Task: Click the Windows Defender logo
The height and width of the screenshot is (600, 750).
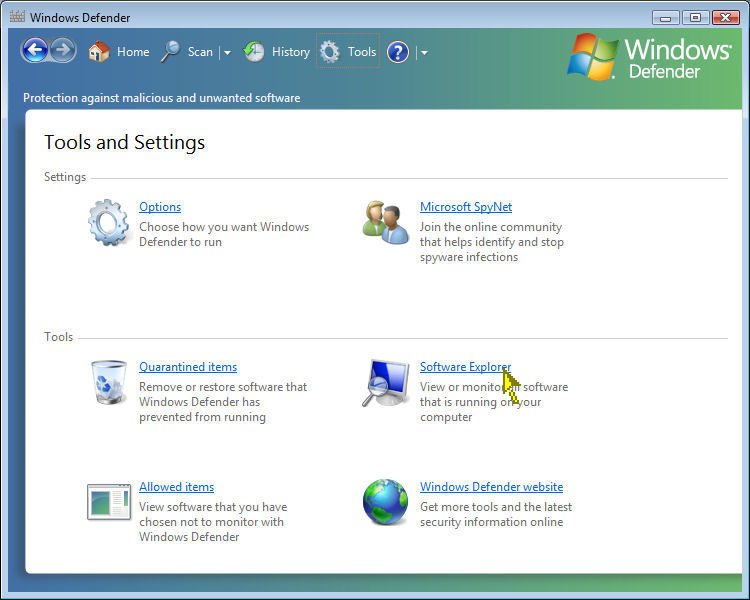Action: point(649,57)
